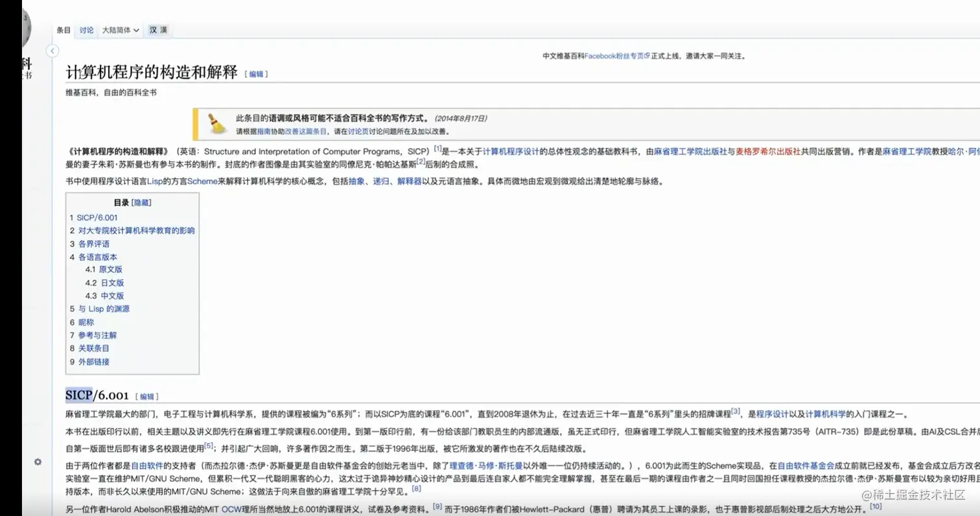Screen dimensions: 980x516
Task: Click citation reference [10] at paragraph end
Action: tap(876, 506)
